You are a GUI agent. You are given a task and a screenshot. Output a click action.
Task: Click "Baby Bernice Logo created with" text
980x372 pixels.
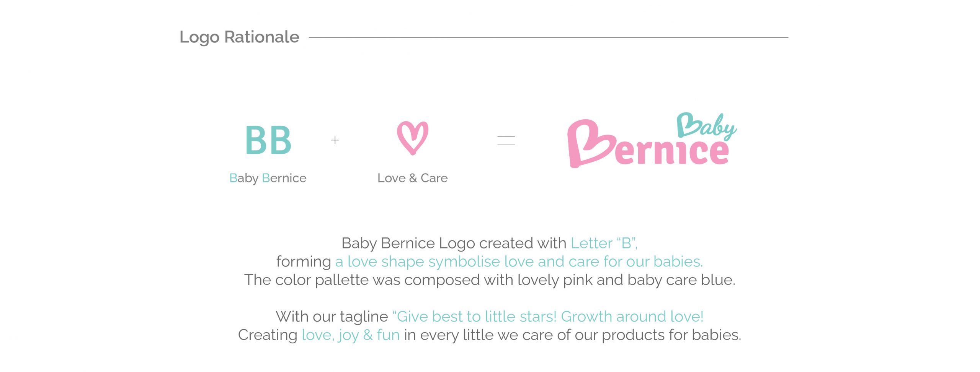point(454,243)
